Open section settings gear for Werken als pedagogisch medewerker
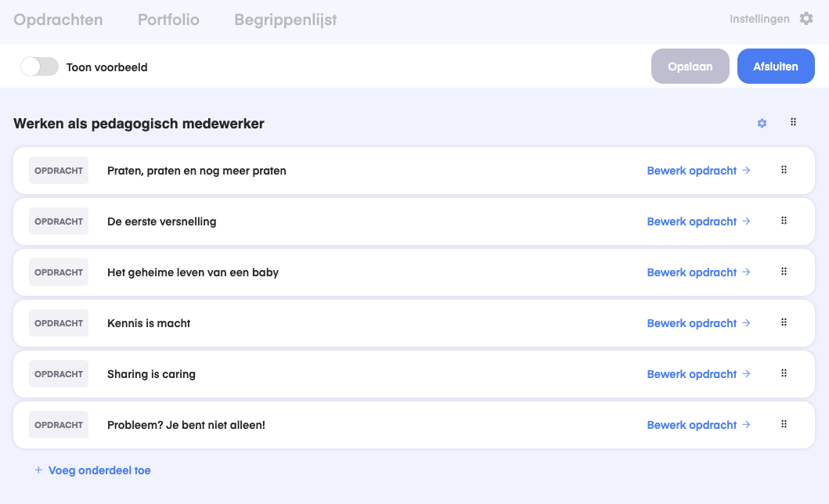This screenshot has height=504, width=829. coord(762,124)
